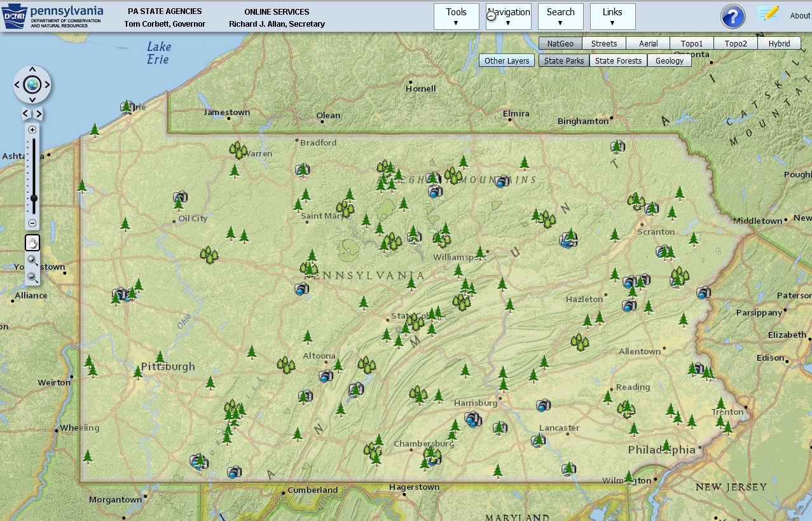Switch to the Aerial basemap tab
Viewport: 812px width, 521px height.
[x=647, y=43]
